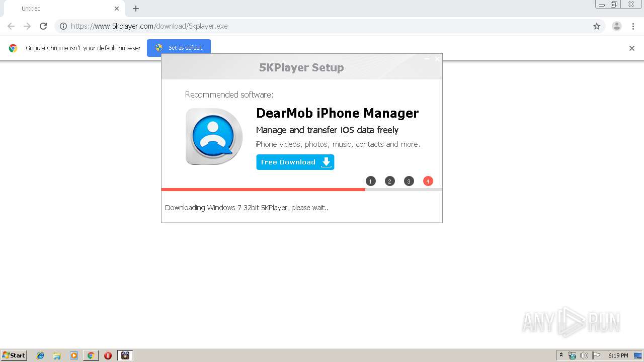Close the 5KPlayer Setup window

click(x=437, y=59)
